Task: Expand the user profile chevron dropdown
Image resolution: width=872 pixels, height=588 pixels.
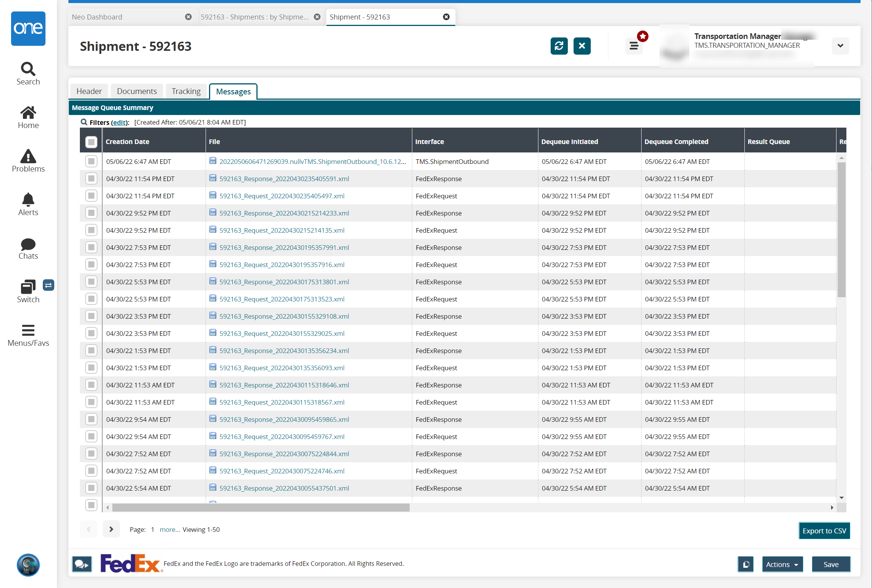Action: [840, 46]
